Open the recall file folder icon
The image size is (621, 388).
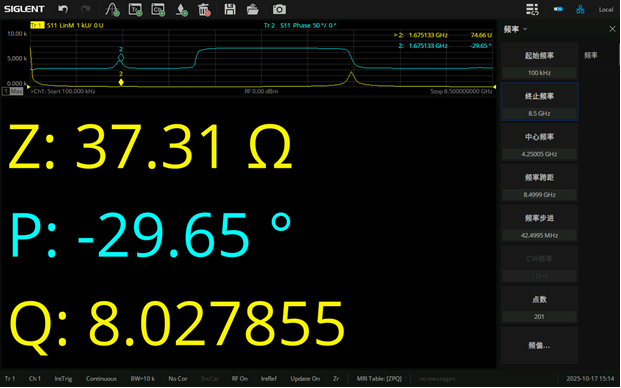(x=252, y=10)
